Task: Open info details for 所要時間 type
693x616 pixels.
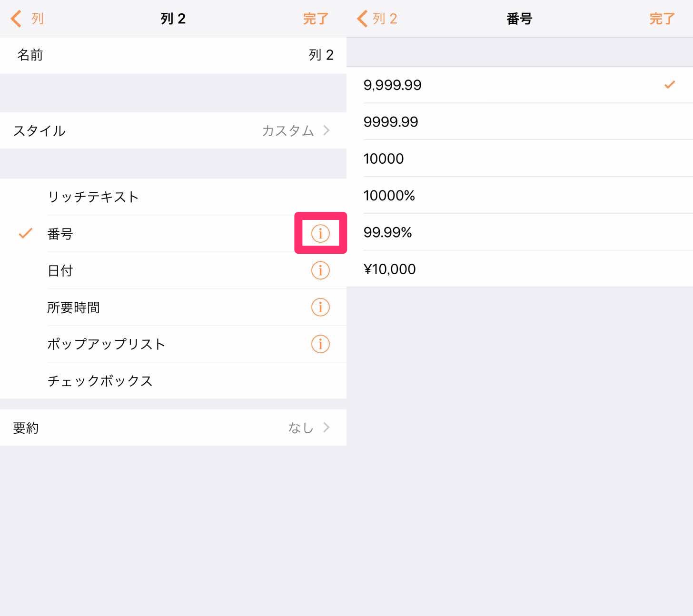Action: click(x=320, y=307)
